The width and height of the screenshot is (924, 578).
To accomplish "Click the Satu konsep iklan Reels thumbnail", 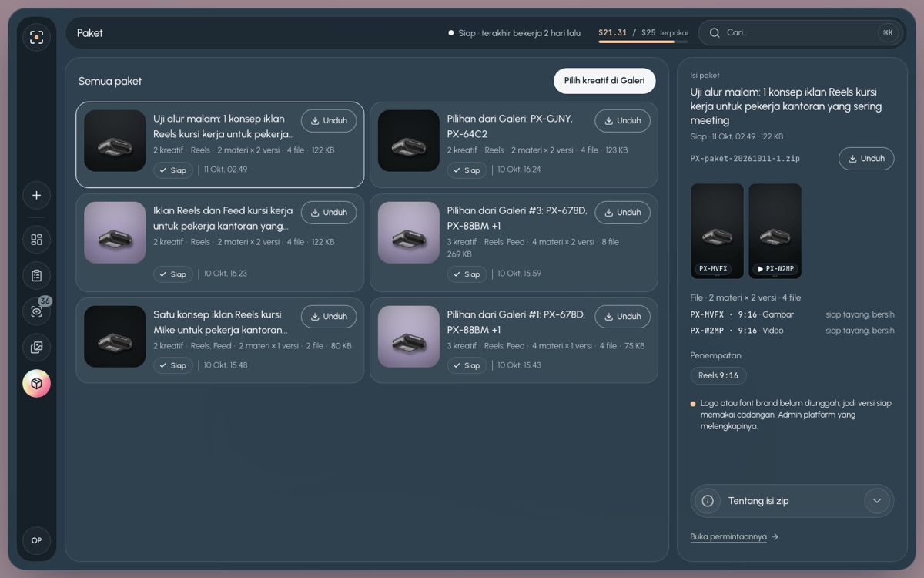I will click(x=115, y=337).
